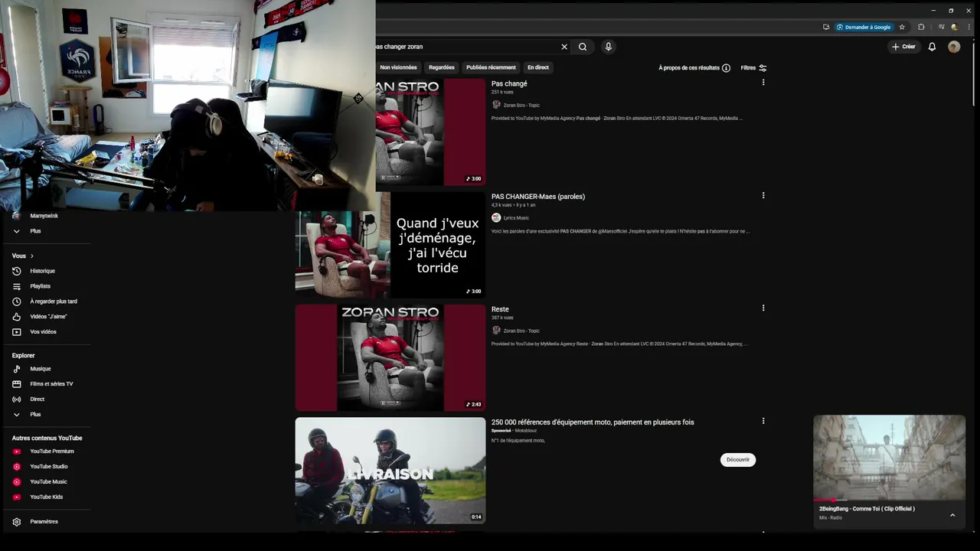This screenshot has height=551, width=980.
Task: Open the 250 000 références ad title
Action: 593,422
